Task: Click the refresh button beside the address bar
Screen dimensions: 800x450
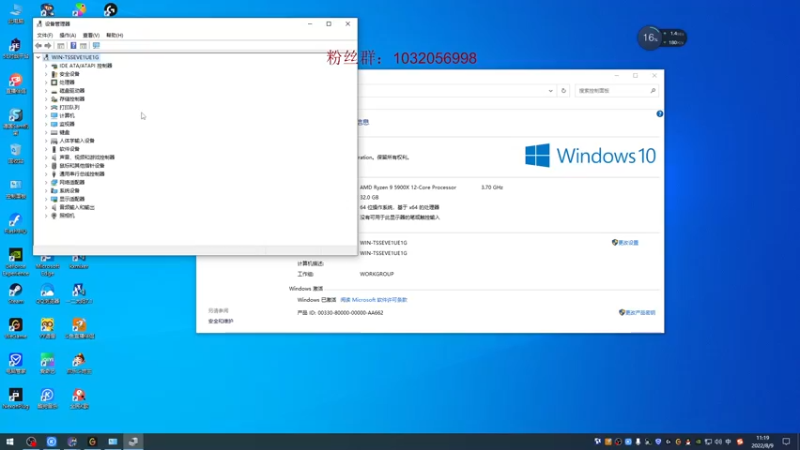Action: [564, 91]
